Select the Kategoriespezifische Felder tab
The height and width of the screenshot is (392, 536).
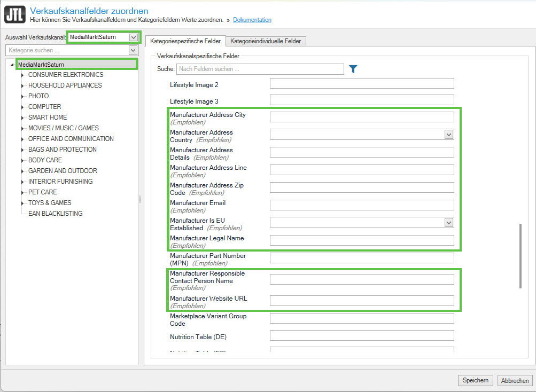pyautogui.click(x=185, y=41)
